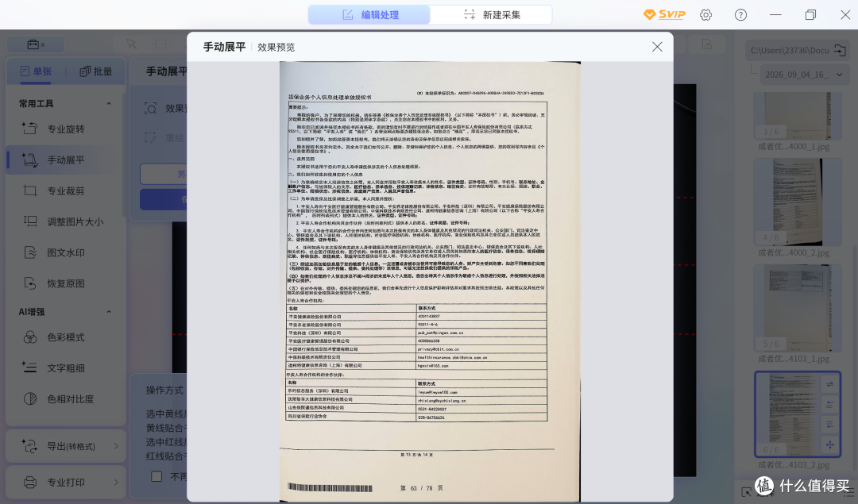Choose the 色相对比度 tool
858x504 pixels.
65,399
